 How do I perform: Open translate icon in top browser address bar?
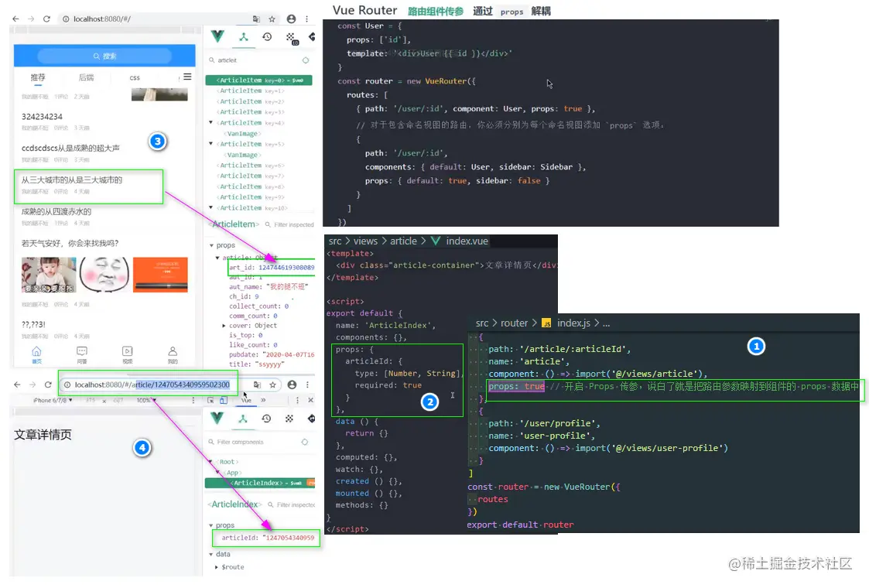point(256,19)
